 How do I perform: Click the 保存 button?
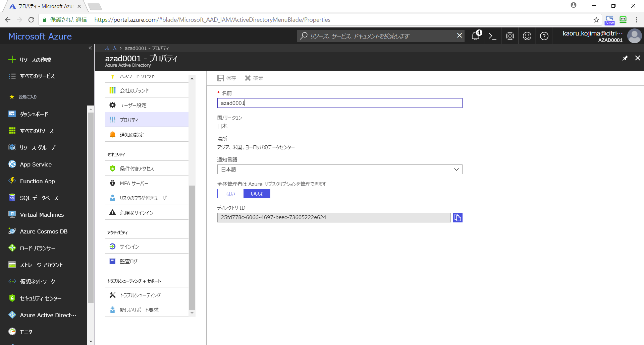pyautogui.click(x=227, y=78)
